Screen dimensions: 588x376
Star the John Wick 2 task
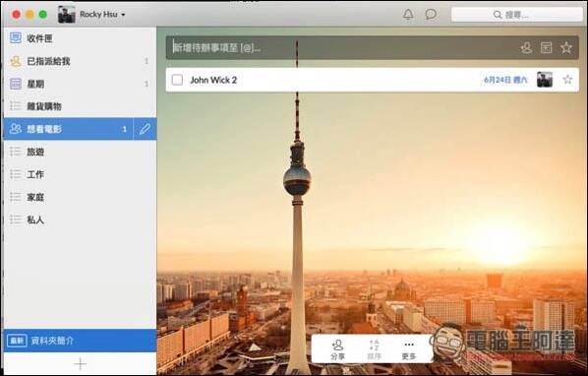pos(567,79)
